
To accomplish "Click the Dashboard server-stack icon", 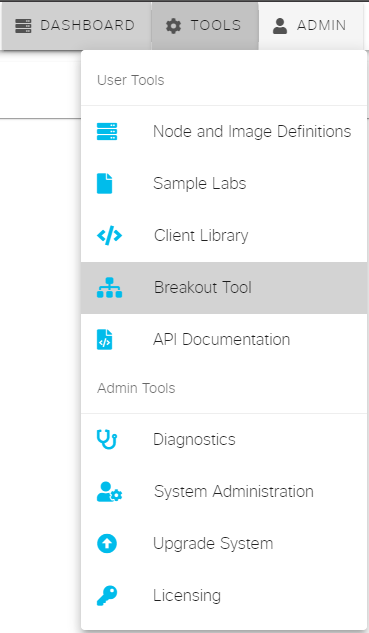I will click(23, 26).
